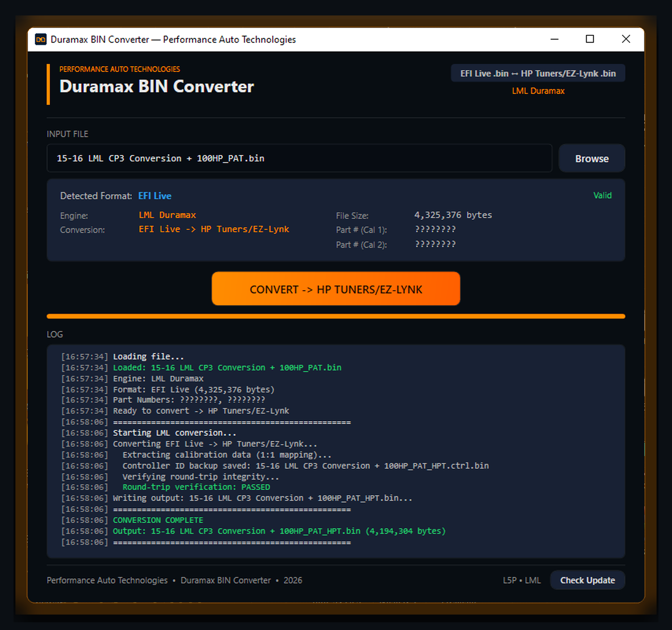Viewport: 672px width, 630px height.
Task: Click the 'EFI Live .bin ↔ HP Tuners/EZ-Lynk .bin' badge
Action: (538, 73)
